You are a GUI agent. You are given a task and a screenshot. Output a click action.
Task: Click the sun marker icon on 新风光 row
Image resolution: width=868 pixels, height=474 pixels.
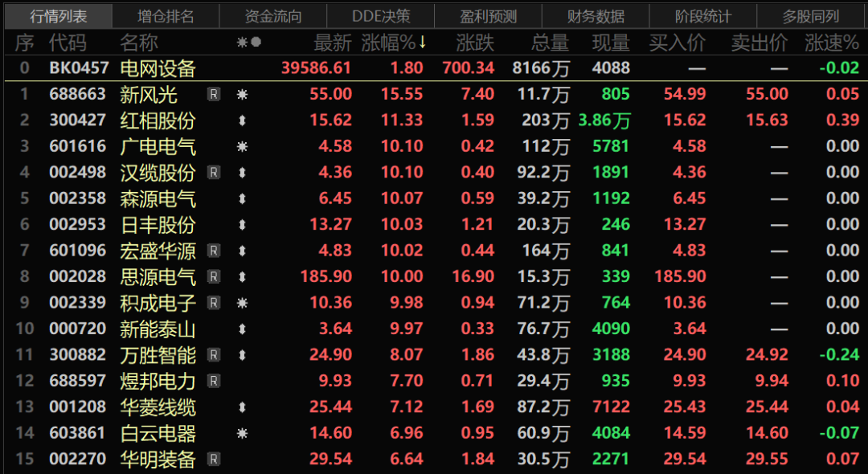coord(242,95)
